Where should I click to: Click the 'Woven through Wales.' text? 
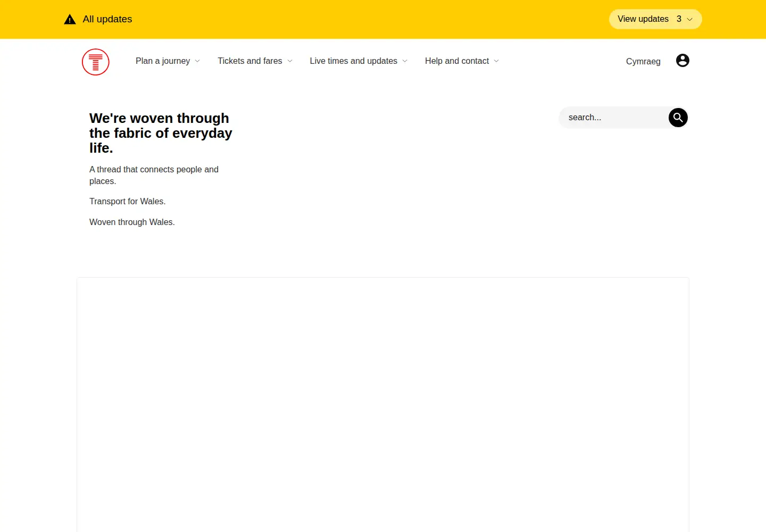pos(132,222)
